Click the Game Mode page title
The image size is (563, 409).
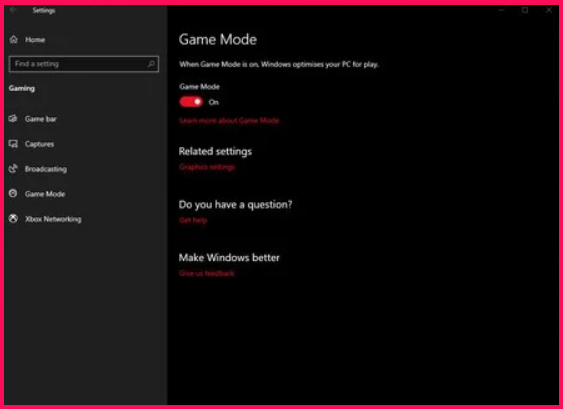218,39
